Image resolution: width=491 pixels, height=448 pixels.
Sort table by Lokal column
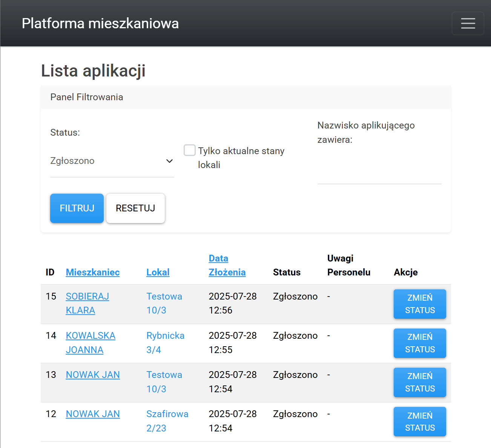158,272
